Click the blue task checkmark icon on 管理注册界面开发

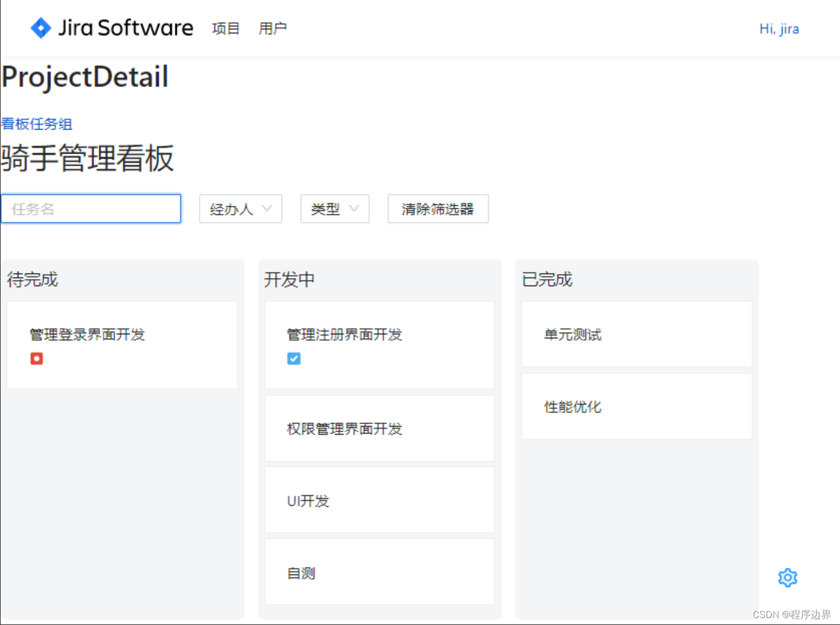(x=294, y=358)
